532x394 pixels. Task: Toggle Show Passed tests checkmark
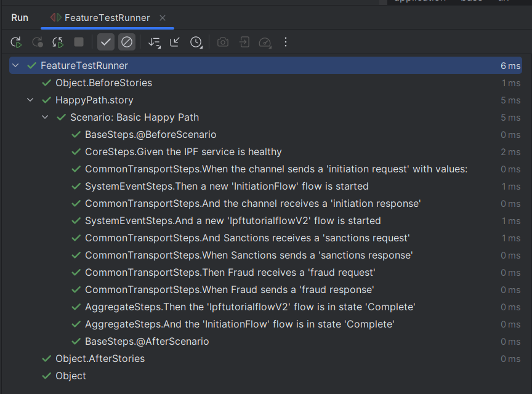coord(105,42)
